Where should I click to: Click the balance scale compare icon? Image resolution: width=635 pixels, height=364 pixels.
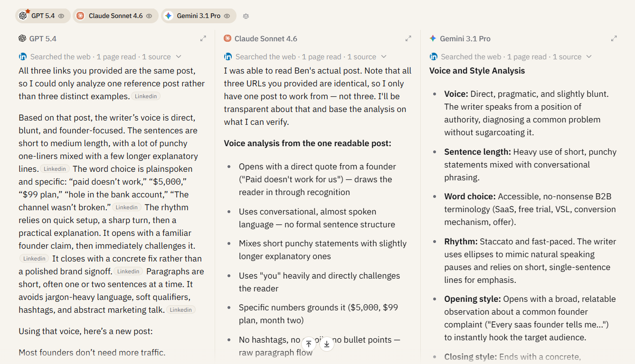(246, 16)
